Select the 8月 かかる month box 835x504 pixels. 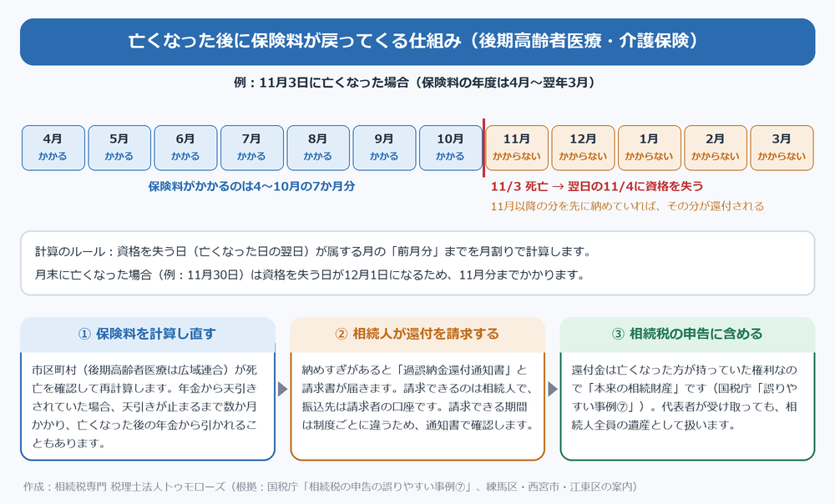pos(318,148)
